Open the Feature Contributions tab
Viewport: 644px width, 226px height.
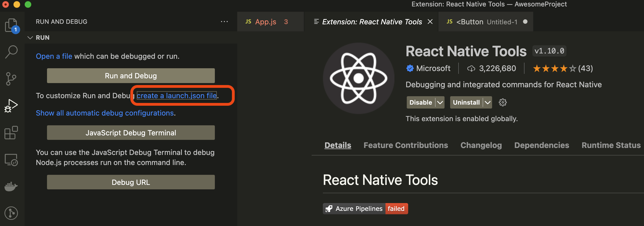point(406,145)
